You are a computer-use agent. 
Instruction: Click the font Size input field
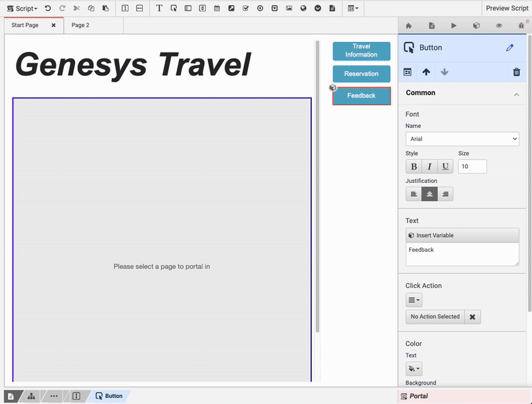coord(472,167)
